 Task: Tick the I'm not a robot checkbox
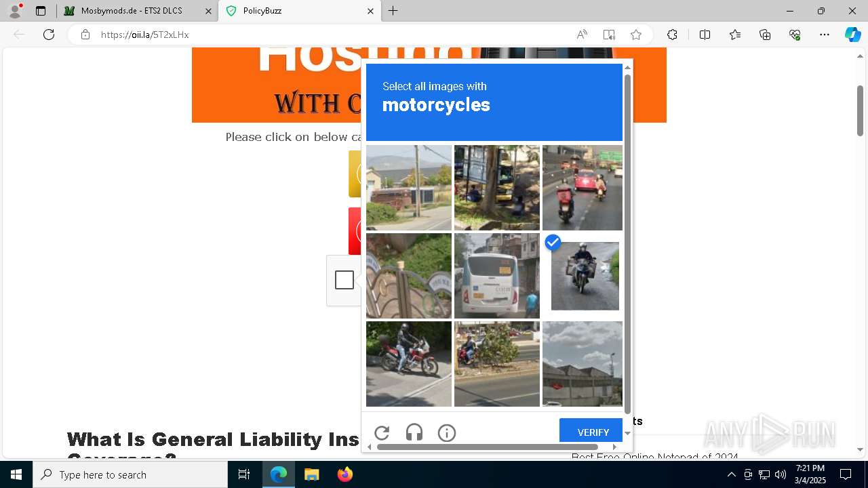click(x=344, y=280)
